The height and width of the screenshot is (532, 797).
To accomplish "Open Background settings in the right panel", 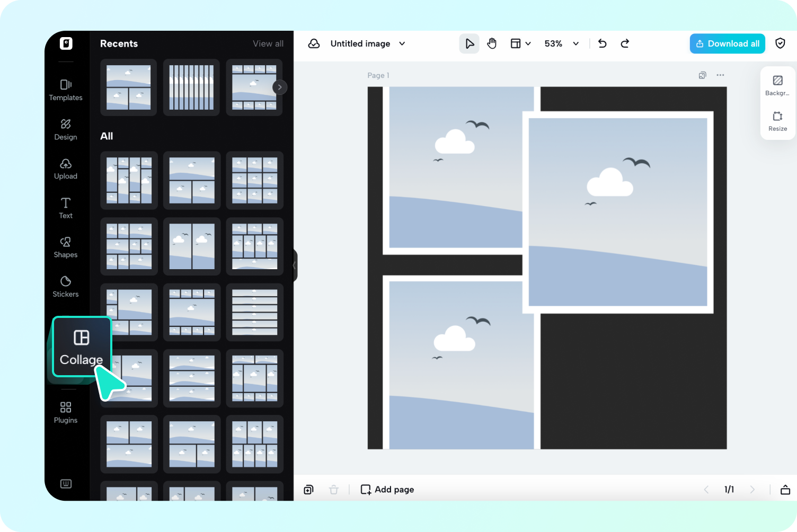I will point(777,85).
